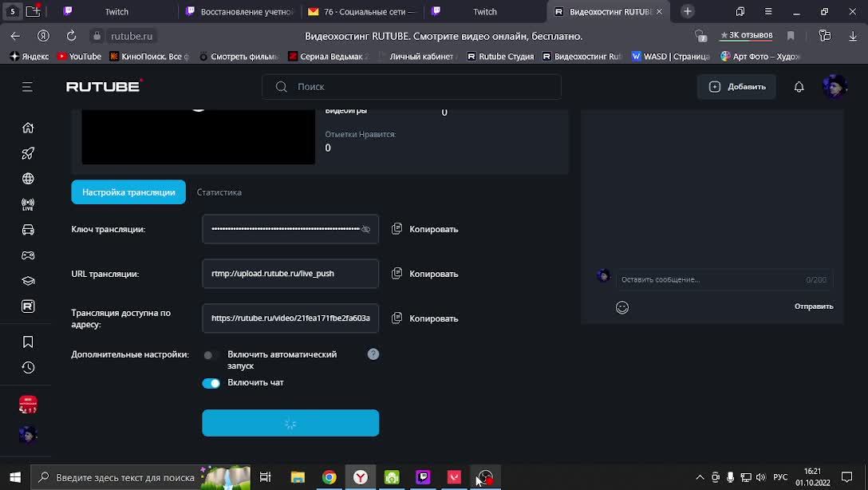Image resolution: width=868 pixels, height=490 pixels.
Task: Click the blue loading button
Action: 290,423
